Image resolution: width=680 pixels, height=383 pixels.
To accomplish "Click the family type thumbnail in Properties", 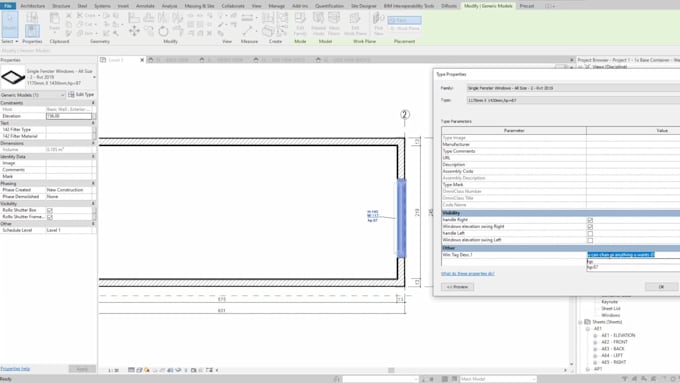I will click(x=13, y=77).
